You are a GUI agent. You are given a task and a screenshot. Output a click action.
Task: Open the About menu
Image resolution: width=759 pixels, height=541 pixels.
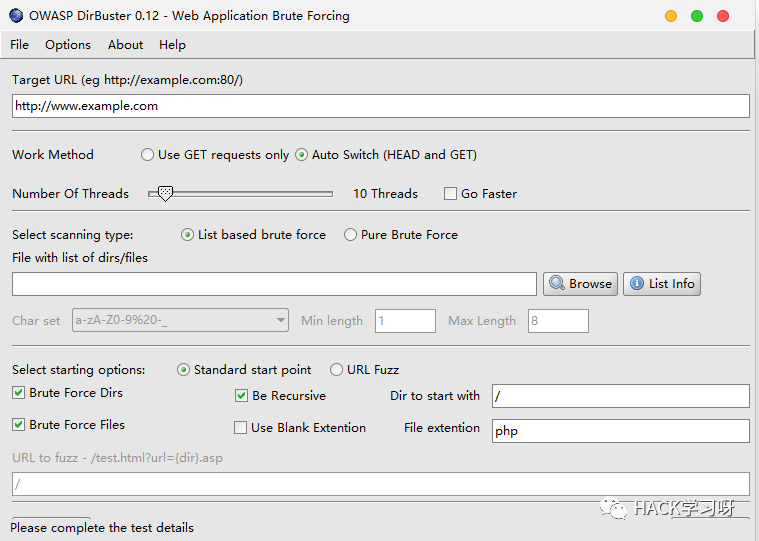tap(125, 45)
